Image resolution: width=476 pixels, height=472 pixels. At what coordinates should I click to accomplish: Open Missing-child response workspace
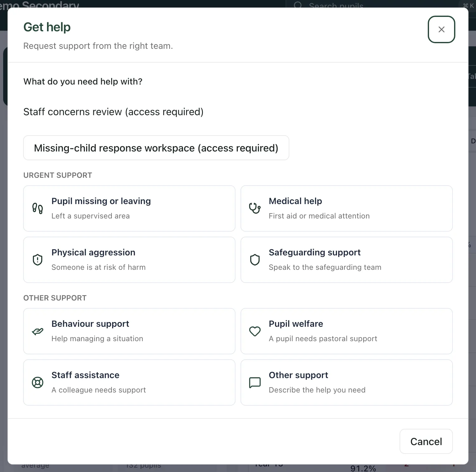(156, 148)
